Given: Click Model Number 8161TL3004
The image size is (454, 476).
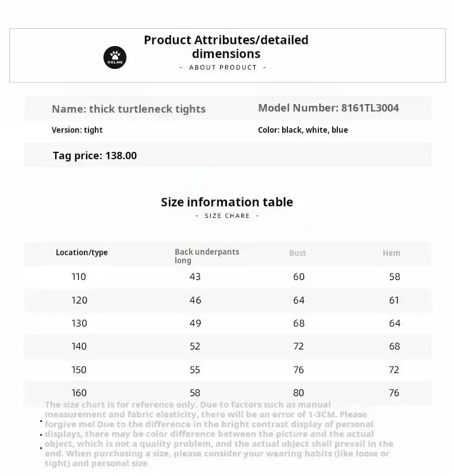Looking at the screenshot, I should pos(328,108).
